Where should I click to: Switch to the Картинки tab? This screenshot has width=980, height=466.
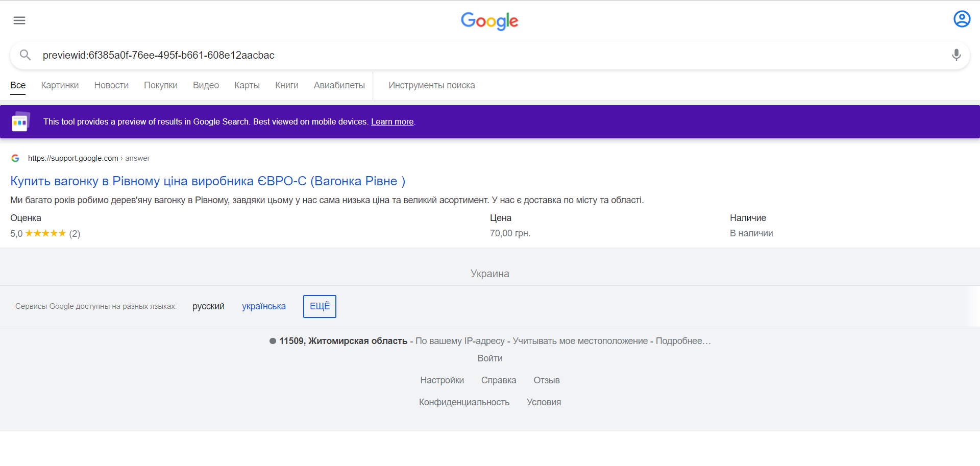(60, 85)
